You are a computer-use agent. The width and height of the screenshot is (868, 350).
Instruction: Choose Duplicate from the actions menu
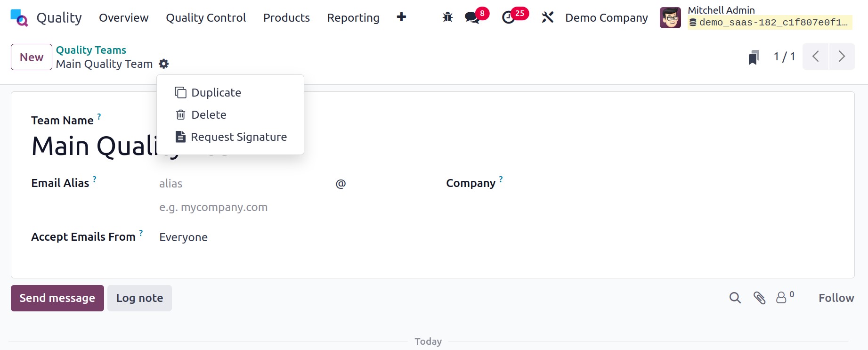(x=216, y=93)
